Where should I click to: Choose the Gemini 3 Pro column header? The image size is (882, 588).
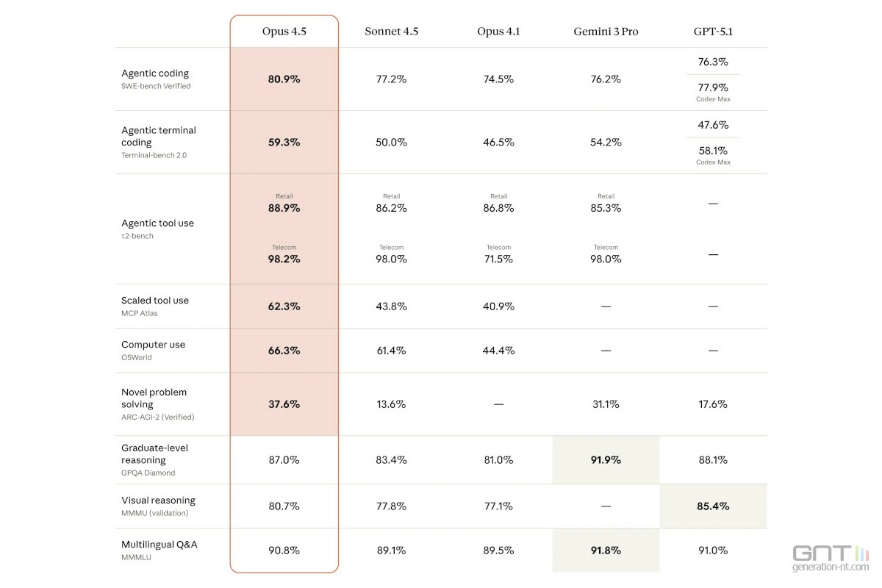point(606,32)
